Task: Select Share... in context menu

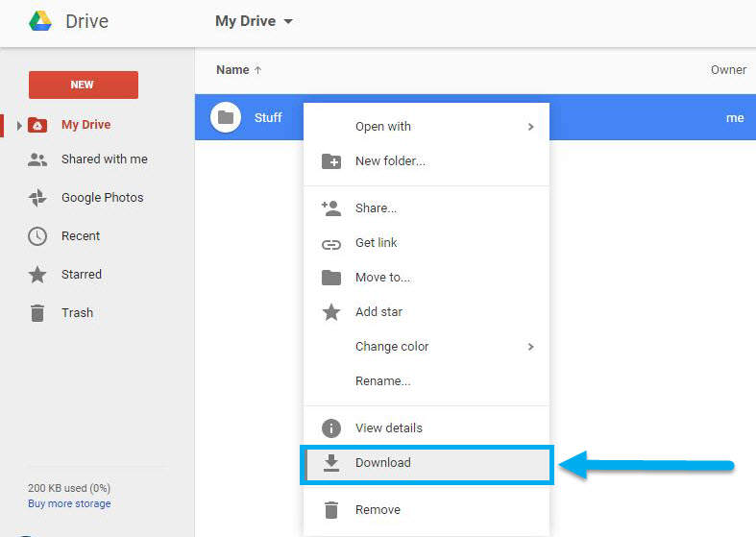Action: pos(427,208)
